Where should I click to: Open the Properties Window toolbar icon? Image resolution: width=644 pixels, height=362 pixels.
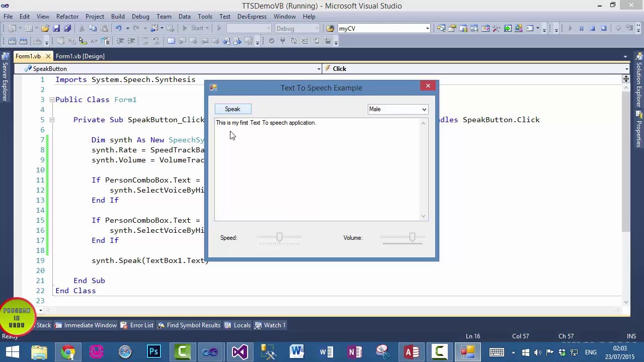pos(452,28)
